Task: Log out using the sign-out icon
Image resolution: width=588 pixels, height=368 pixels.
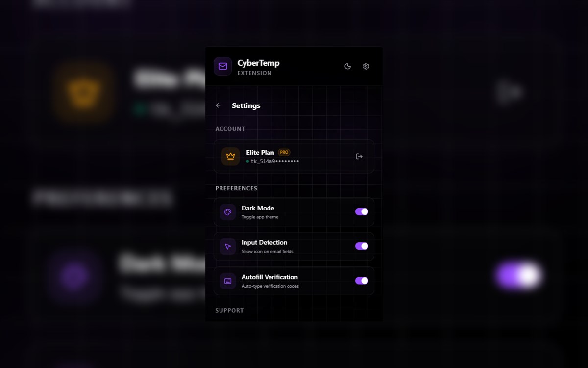Action: tap(359, 157)
